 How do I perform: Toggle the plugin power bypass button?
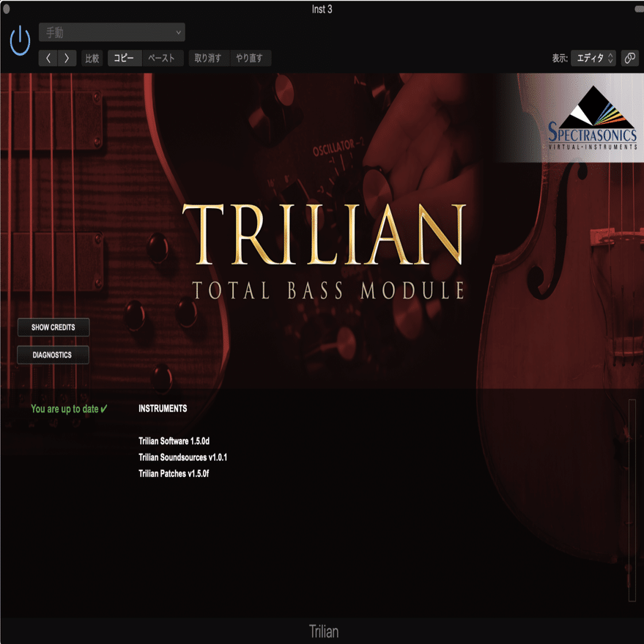[x=20, y=40]
